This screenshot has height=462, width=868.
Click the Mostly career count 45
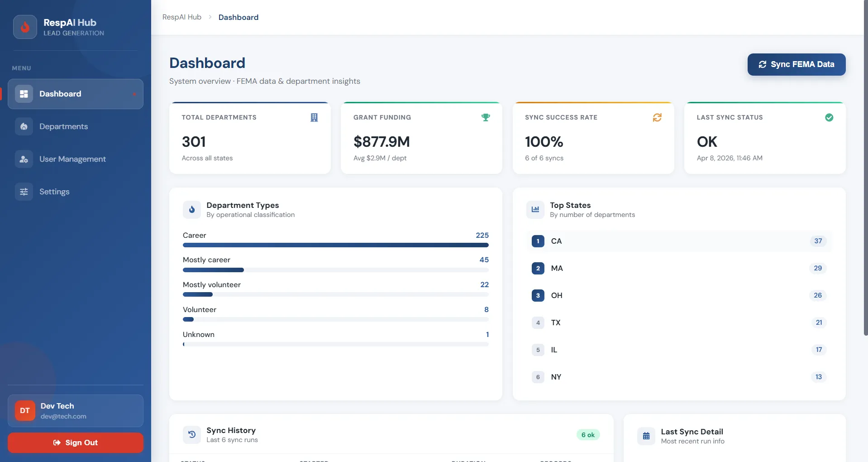[484, 260]
